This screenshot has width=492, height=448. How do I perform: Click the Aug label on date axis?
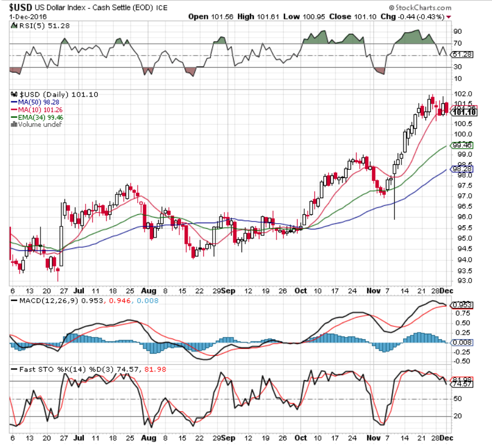[149, 290]
